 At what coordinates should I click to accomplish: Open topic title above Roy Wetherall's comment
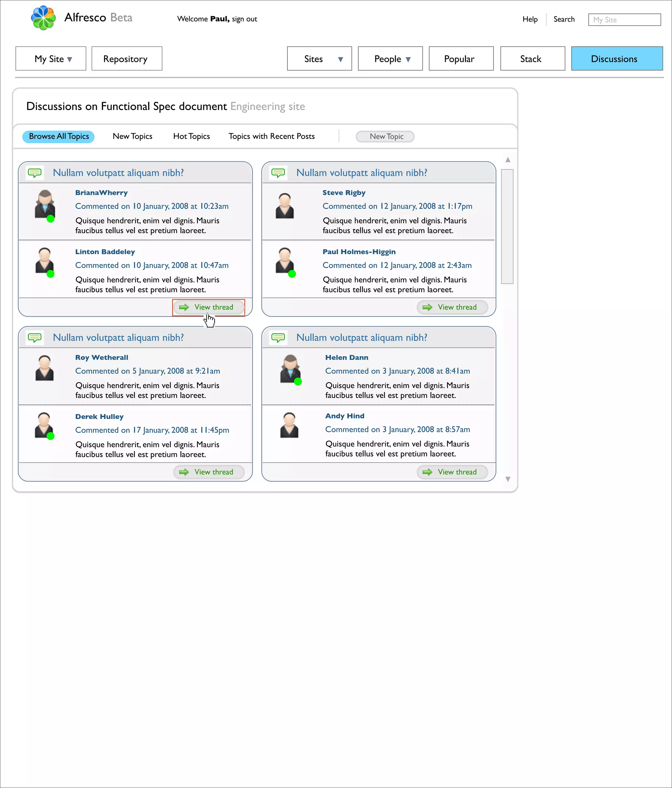coord(118,337)
